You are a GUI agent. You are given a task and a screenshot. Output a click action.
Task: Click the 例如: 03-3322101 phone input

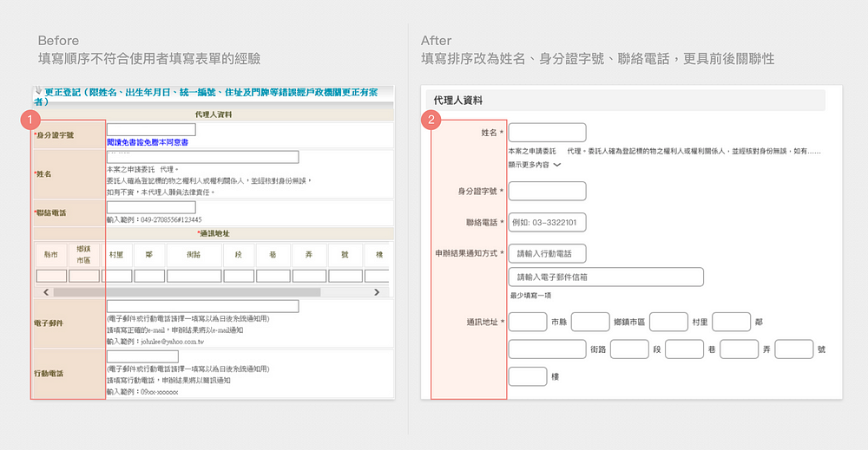coord(548,223)
